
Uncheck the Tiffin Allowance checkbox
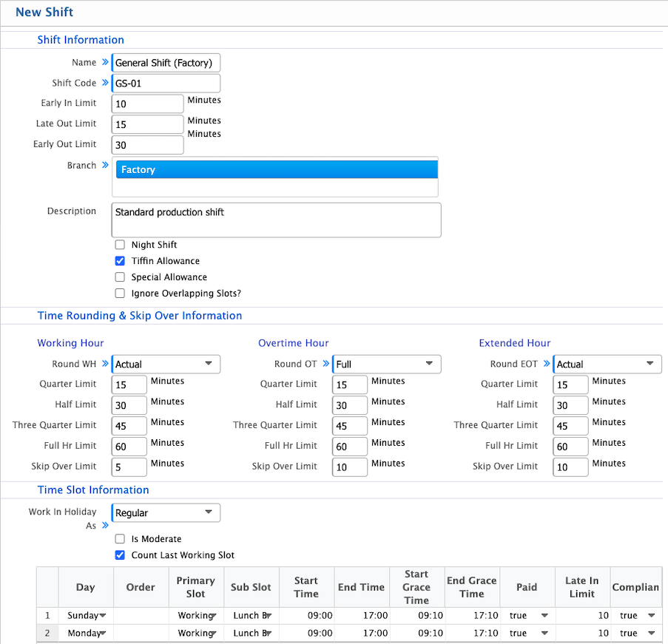click(x=120, y=261)
